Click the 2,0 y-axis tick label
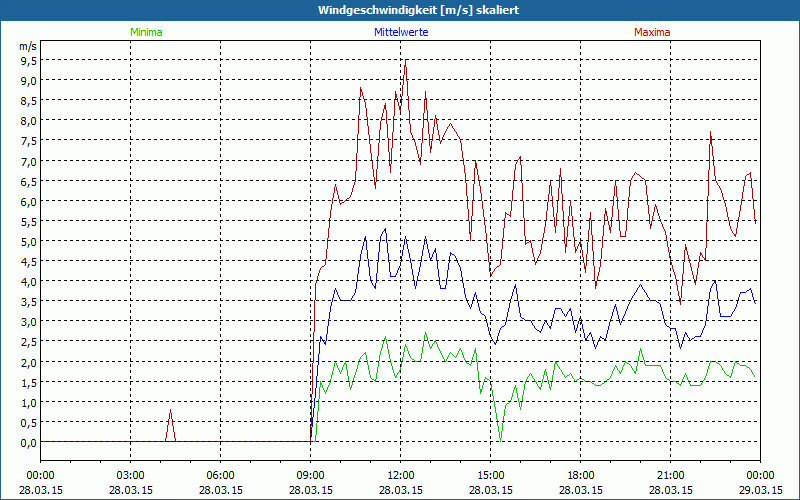800x500 pixels. tap(29, 362)
